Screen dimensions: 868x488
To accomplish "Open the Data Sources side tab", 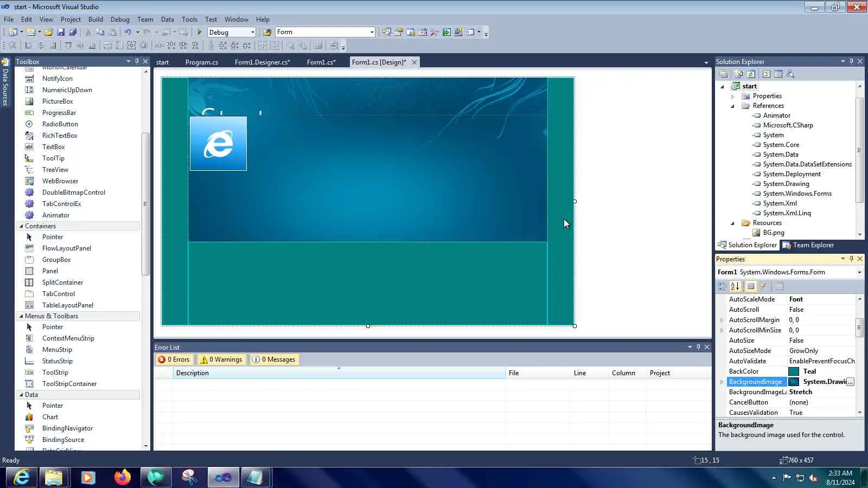I will tap(5, 82).
